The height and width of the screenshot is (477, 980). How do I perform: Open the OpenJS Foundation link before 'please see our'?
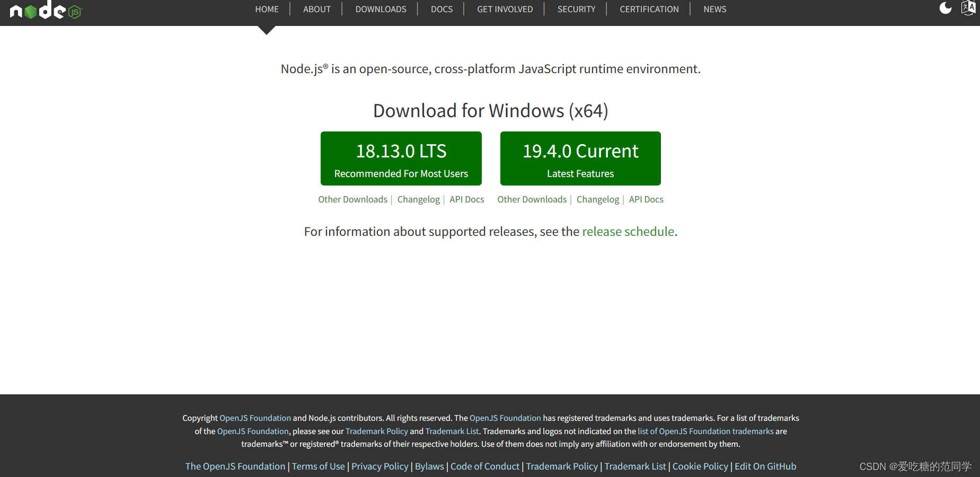point(253,431)
